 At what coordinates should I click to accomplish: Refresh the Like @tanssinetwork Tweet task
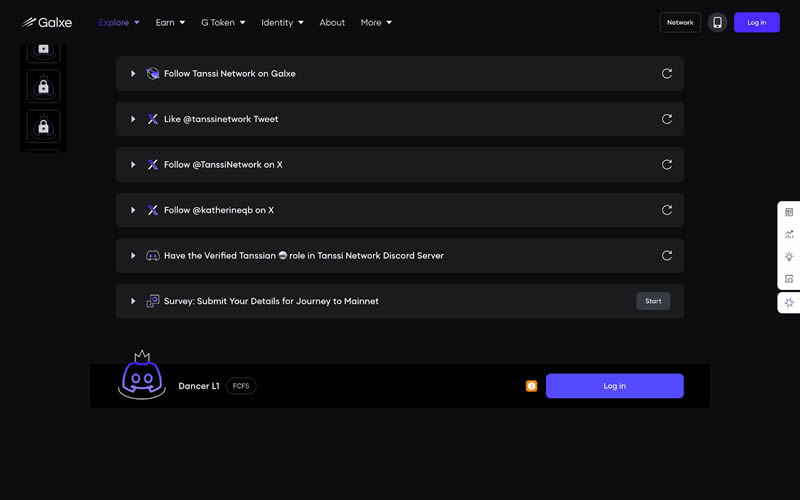coord(666,119)
